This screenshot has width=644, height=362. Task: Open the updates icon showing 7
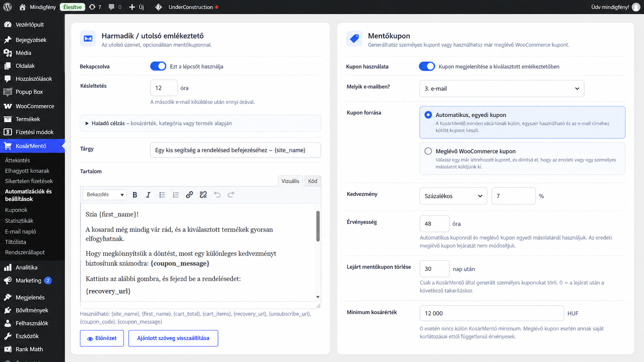point(92,7)
